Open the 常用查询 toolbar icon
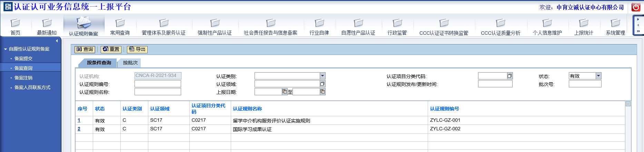The height and width of the screenshot is (152, 644). point(120,23)
